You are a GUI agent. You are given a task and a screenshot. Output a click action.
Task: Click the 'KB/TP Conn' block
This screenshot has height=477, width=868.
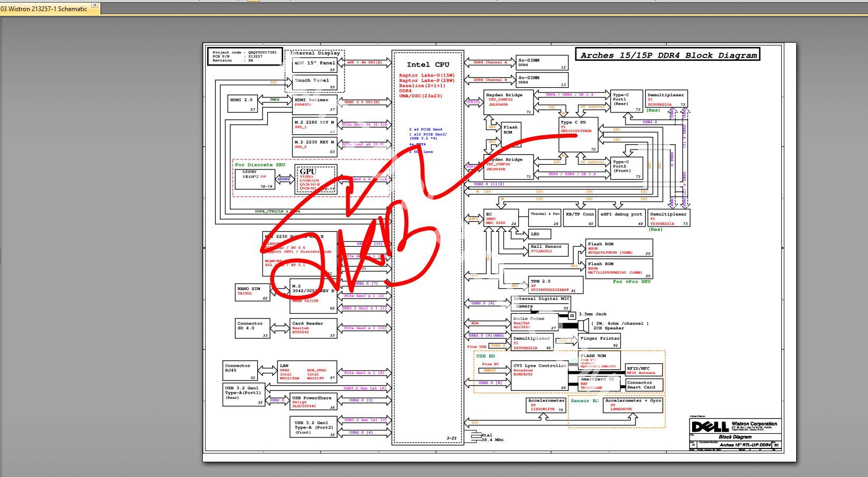(x=580, y=218)
